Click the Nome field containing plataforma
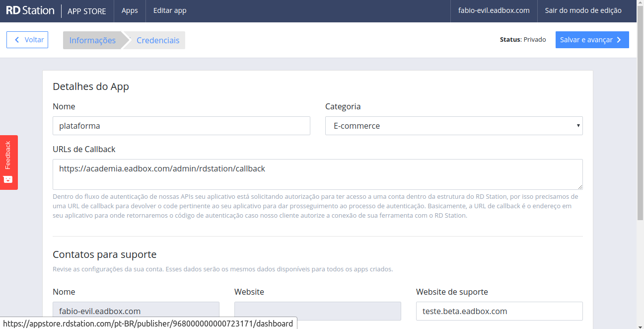This screenshot has width=644, height=329. pyautogui.click(x=181, y=126)
